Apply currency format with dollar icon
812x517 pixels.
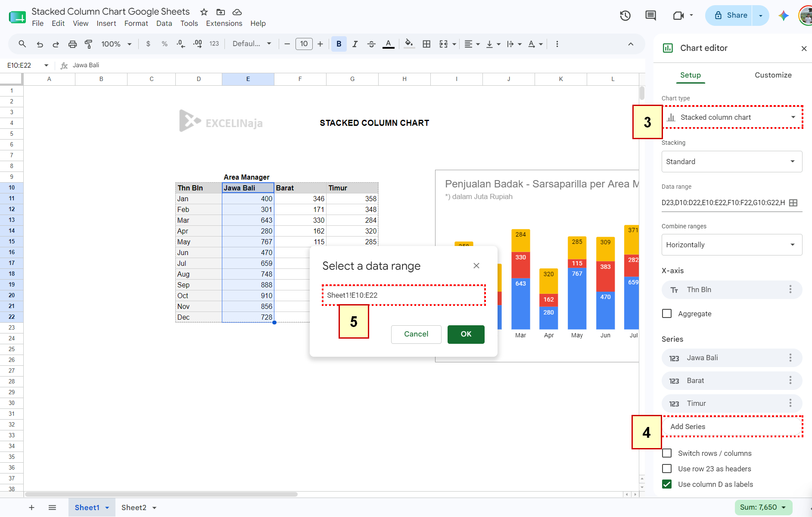point(148,44)
